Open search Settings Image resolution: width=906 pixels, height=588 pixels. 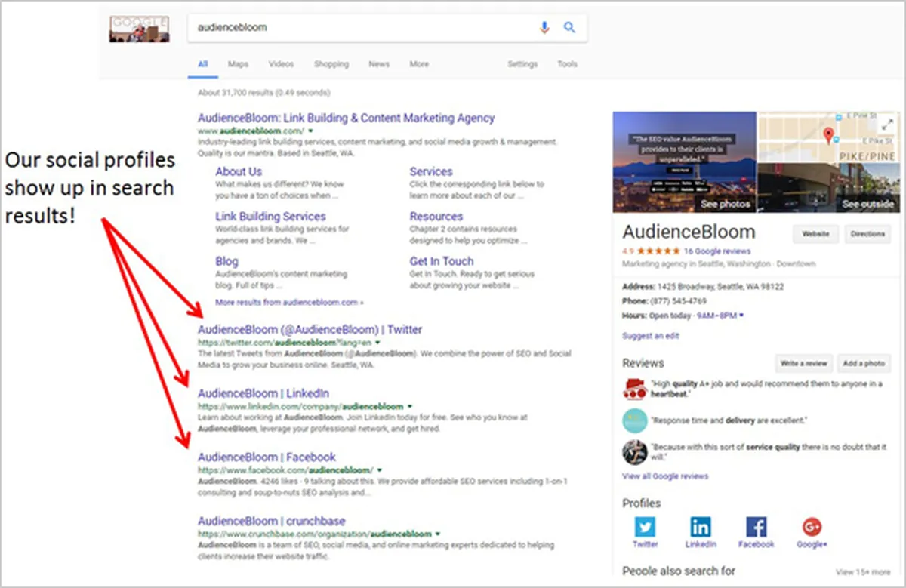click(522, 64)
